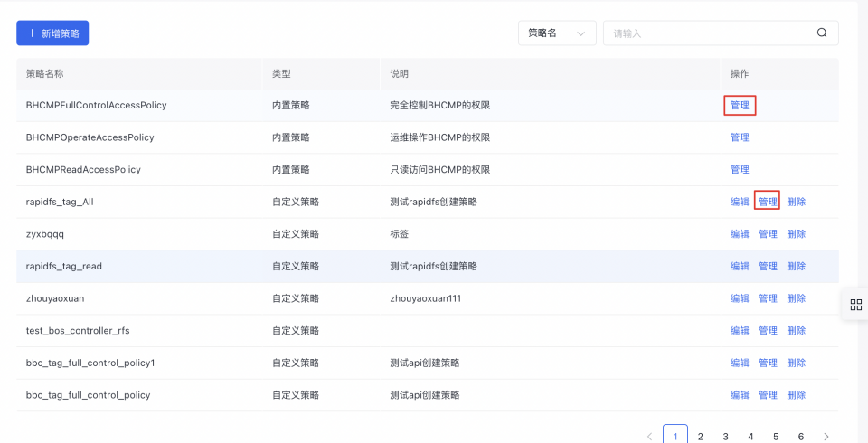
Task: Click 自定义策略 type in zhouyaoxuan row
Action: coord(296,298)
